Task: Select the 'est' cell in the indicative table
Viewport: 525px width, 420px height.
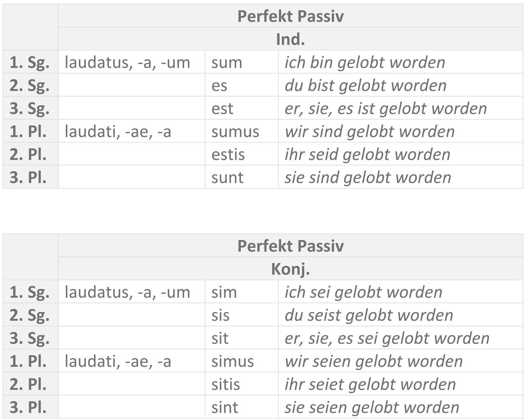Action: click(x=222, y=109)
